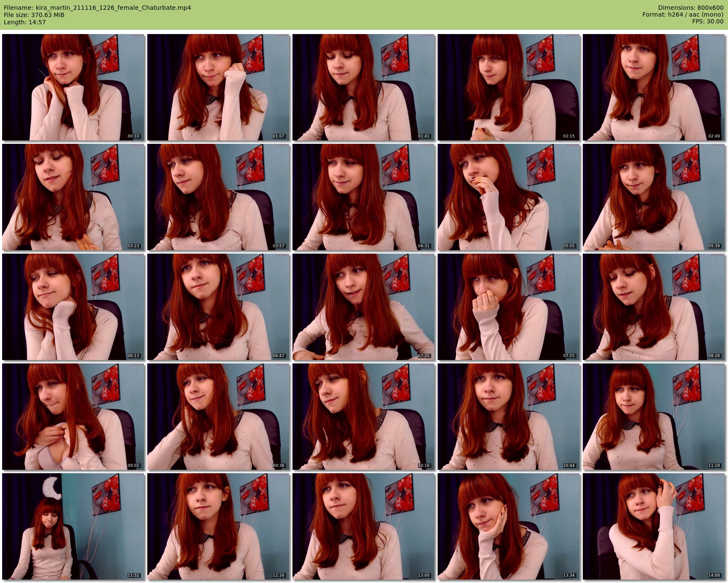Select the frame at 09:36
This screenshot has height=583, width=728.
click(218, 417)
